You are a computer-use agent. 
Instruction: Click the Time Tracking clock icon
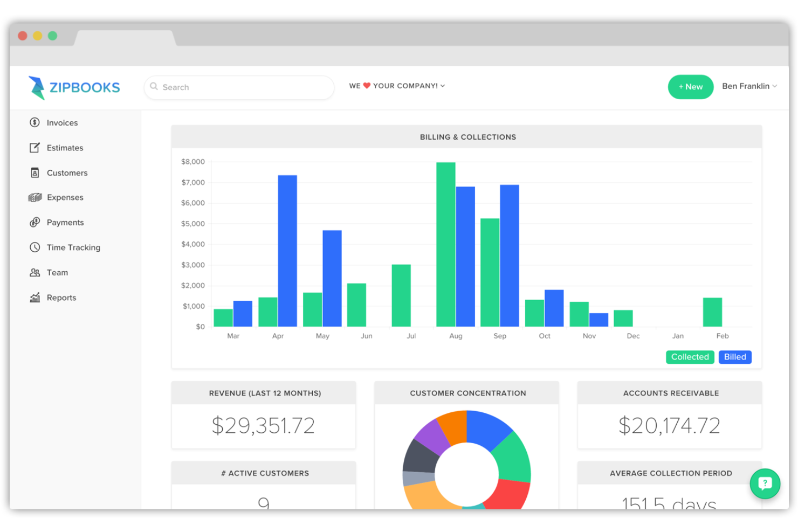34,247
